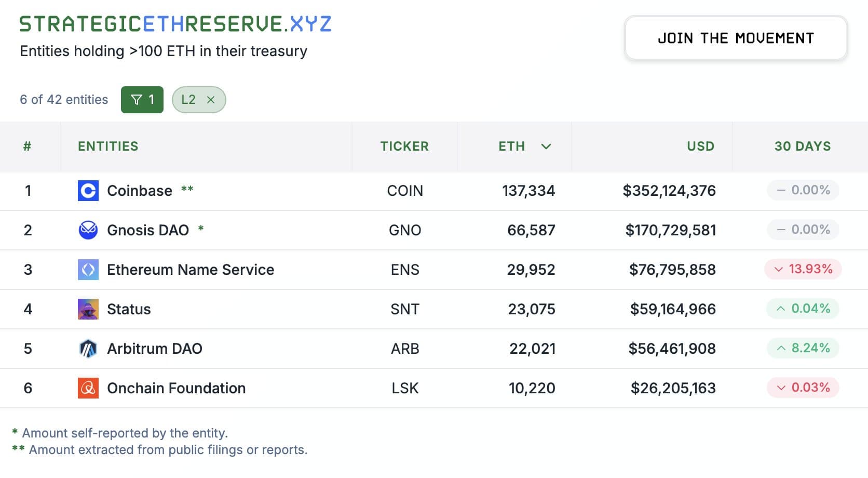
Task: Click the Gnosis DAO logo icon
Action: [88, 230]
